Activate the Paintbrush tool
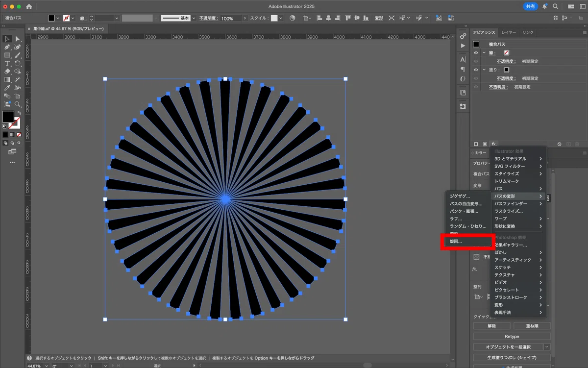588x368 pixels. point(18,55)
